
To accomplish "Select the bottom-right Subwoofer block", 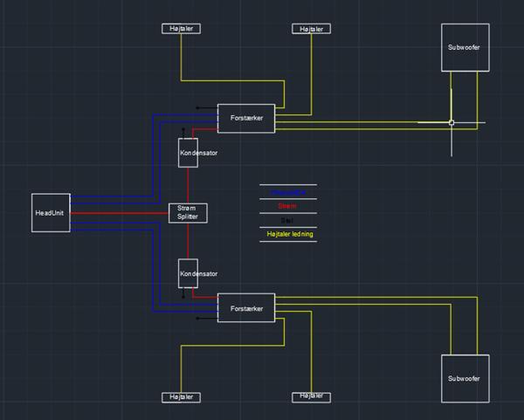I will 464,378.
